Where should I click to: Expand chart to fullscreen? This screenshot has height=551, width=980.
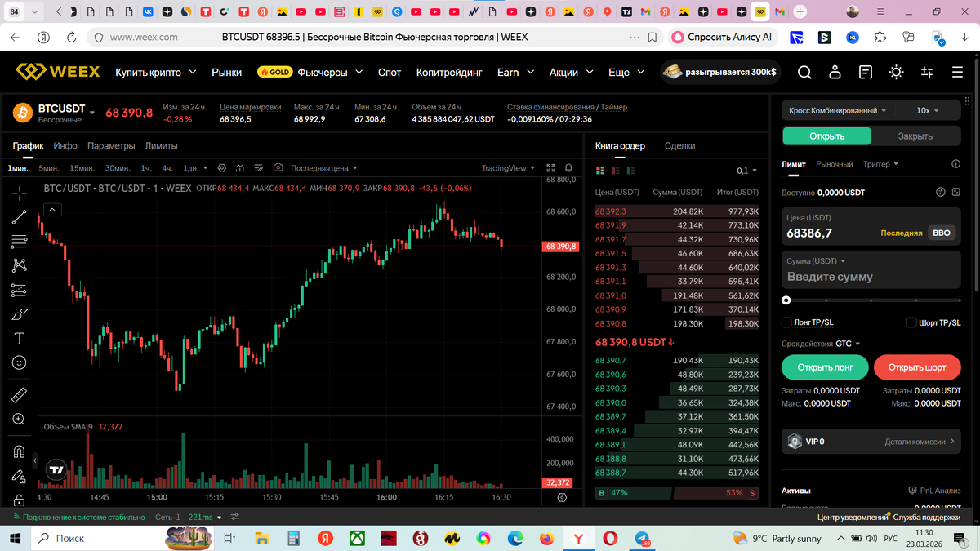pos(550,168)
